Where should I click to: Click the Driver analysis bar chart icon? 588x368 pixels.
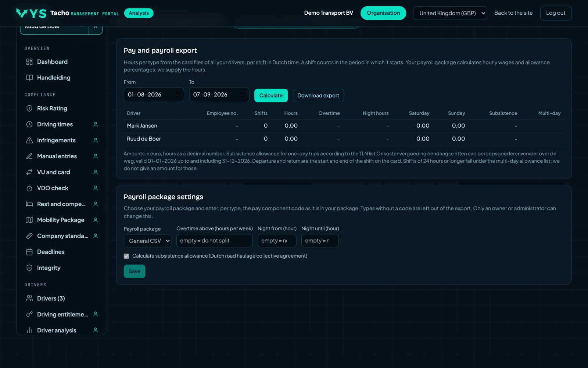pos(29,330)
